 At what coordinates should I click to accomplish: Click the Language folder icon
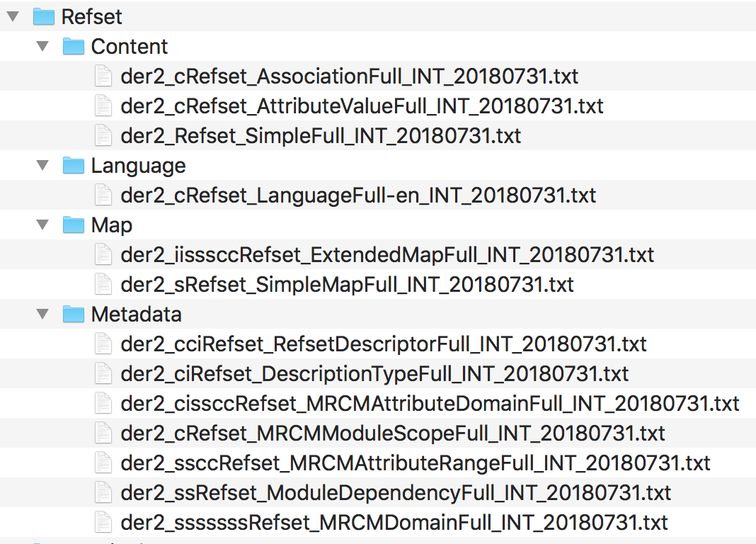coord(74,166)
